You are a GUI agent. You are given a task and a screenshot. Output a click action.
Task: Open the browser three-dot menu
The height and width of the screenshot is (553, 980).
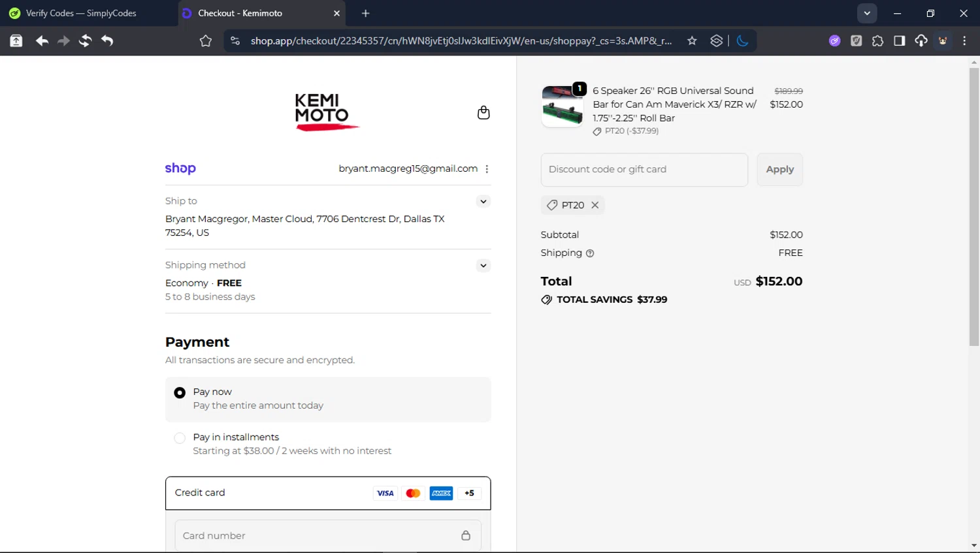(x=964, y=40)
